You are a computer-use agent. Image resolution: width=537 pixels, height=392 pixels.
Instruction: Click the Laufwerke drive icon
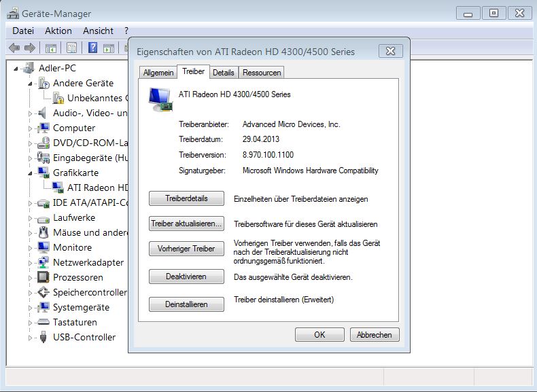coord(44,219)
